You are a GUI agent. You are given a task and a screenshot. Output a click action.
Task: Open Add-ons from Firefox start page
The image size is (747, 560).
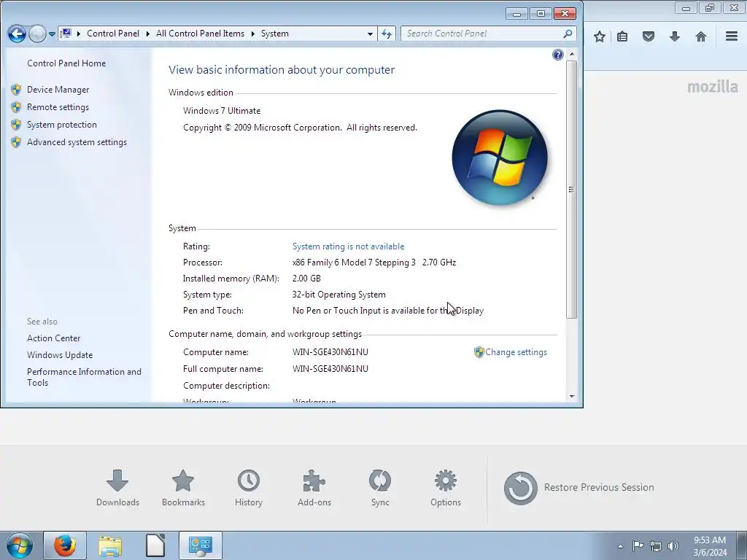[314, 488]
